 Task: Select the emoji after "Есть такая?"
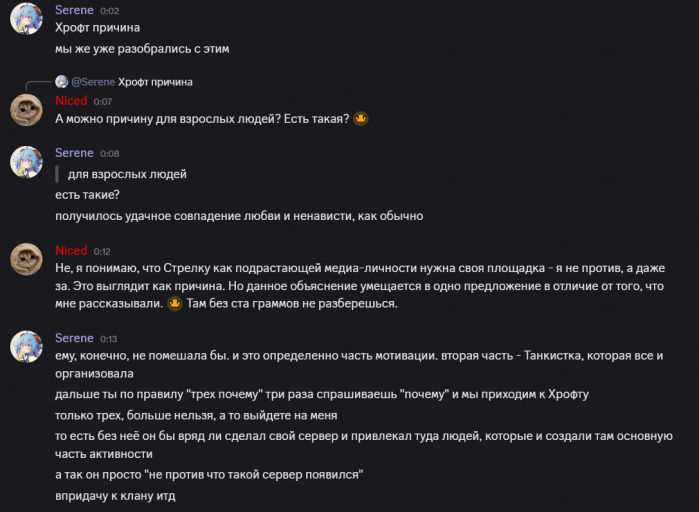361,119
